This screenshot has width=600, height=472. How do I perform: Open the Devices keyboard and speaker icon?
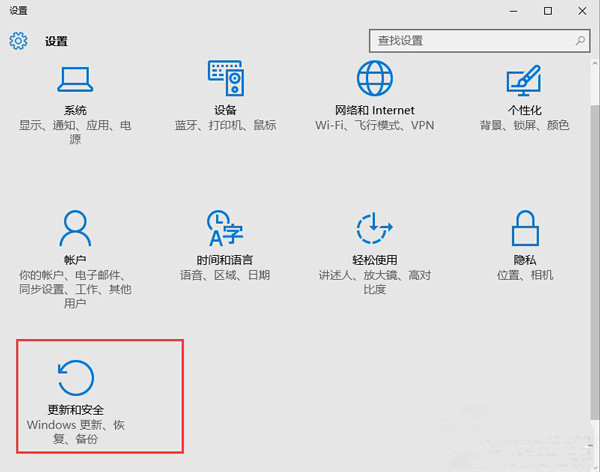pyautogui.click(x=226, y=78)
